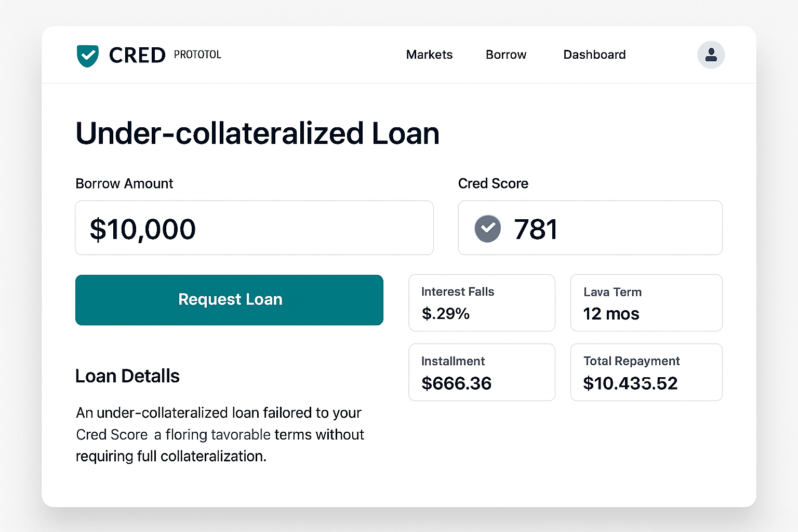Select the Cred Score value field
Viewport: 798px width, 532px height.
click(x=590, y=228)
